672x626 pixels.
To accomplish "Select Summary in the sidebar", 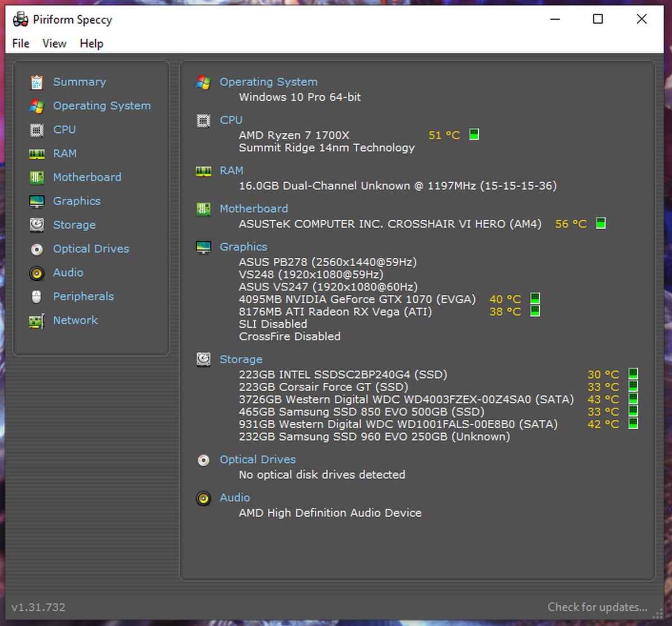I will point(80,82).
